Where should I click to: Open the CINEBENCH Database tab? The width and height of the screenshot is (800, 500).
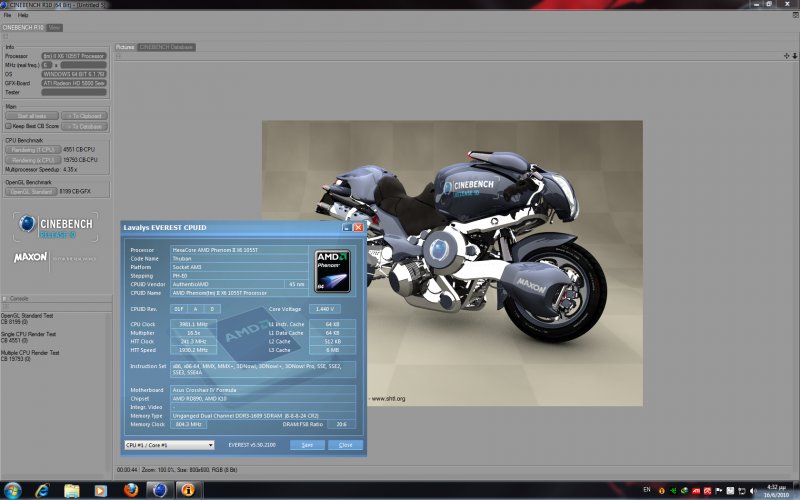[x=166, y=47]
